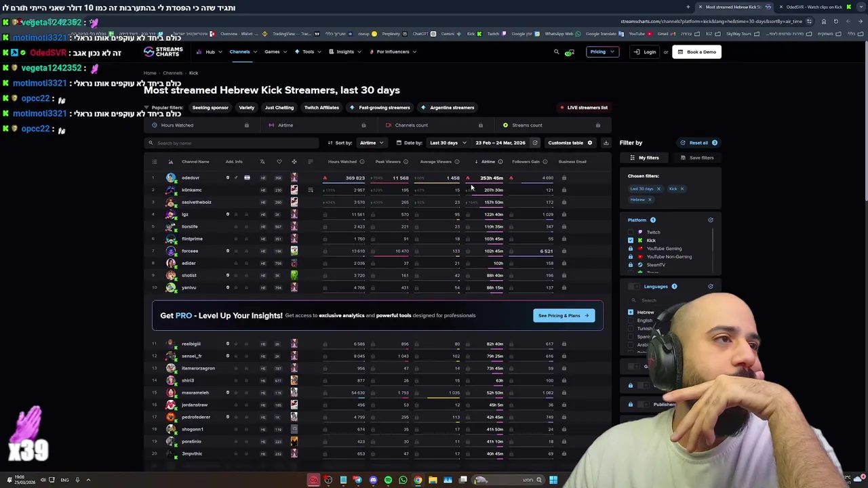Click the Peak Viewers info icon
Image resolution: width=868 pixels, height=488 pixels.
[x=406, y=161]
